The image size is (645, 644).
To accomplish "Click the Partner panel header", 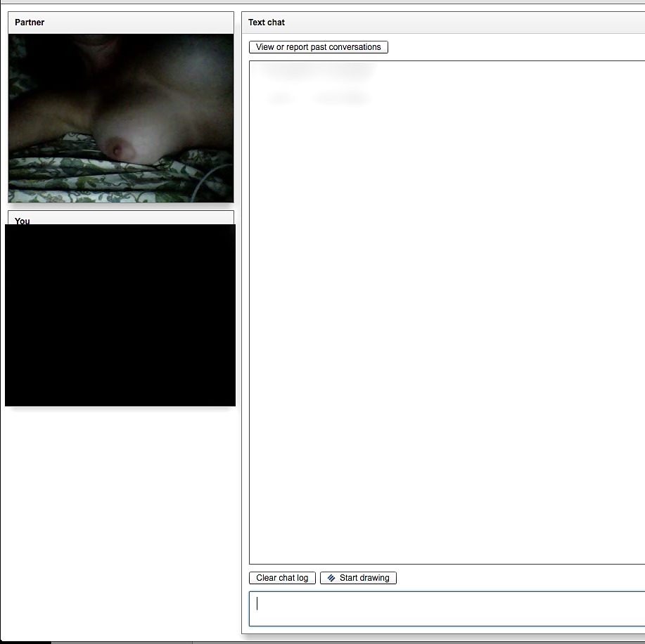I will [x=121, y=22].
